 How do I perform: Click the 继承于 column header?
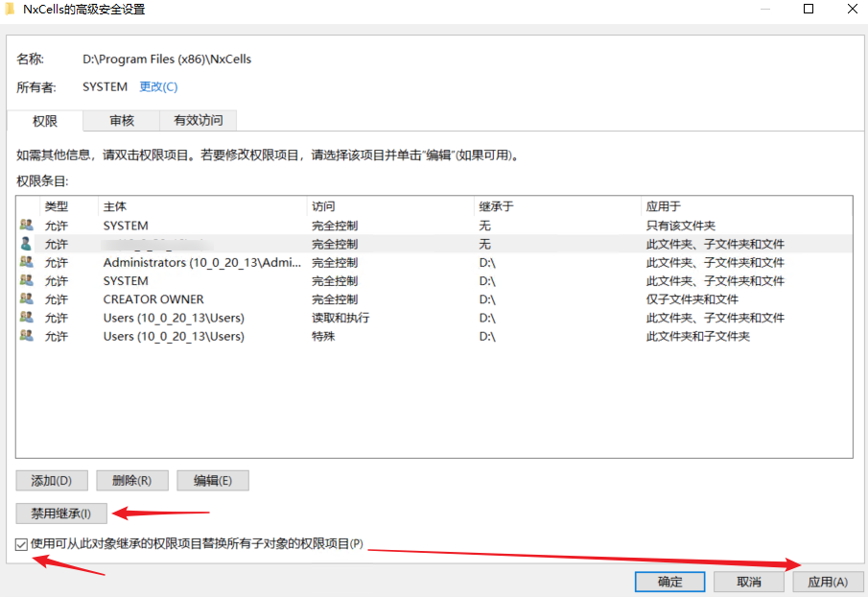557,206
